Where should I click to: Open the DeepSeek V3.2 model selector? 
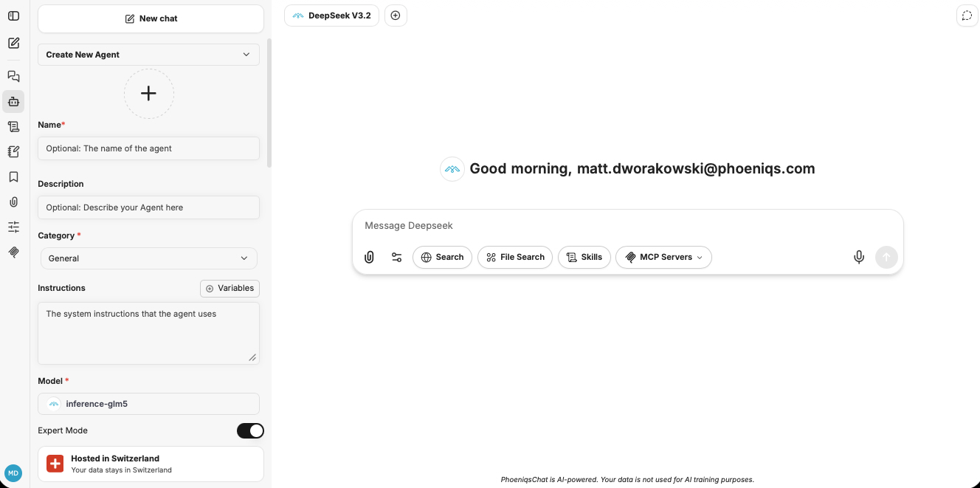(331, 16)
